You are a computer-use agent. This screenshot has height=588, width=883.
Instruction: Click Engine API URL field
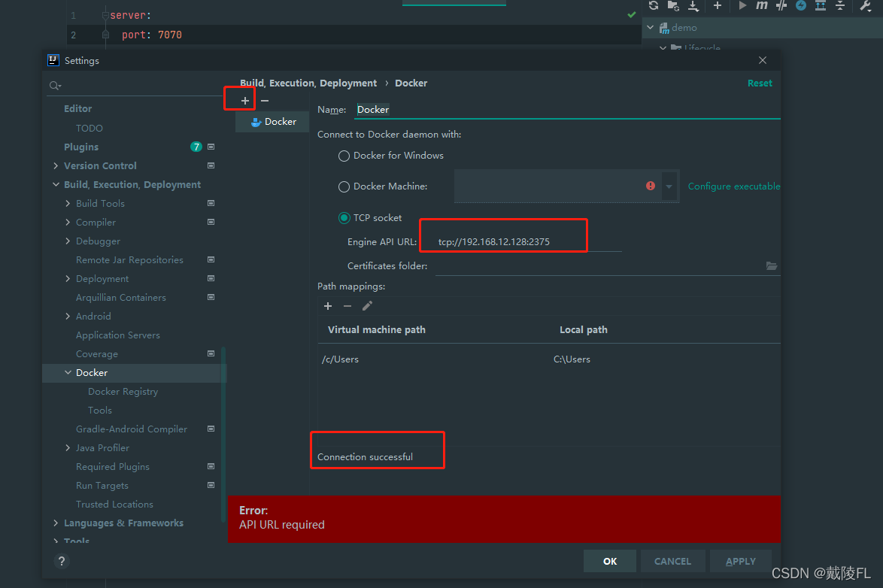click(527, 241)
